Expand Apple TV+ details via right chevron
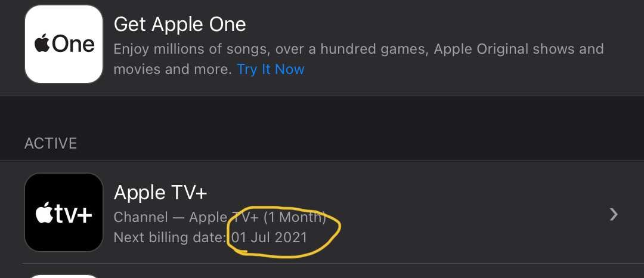This screenshot has height=278, width=644. pyautogui.click(x=614, y=215)
